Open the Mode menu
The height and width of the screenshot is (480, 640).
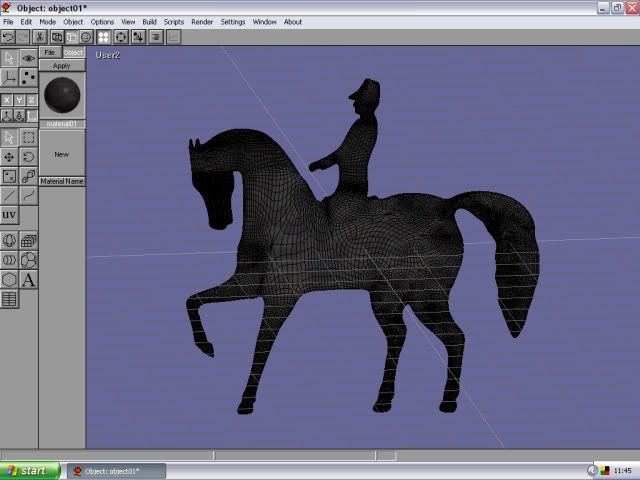(47, 22)
